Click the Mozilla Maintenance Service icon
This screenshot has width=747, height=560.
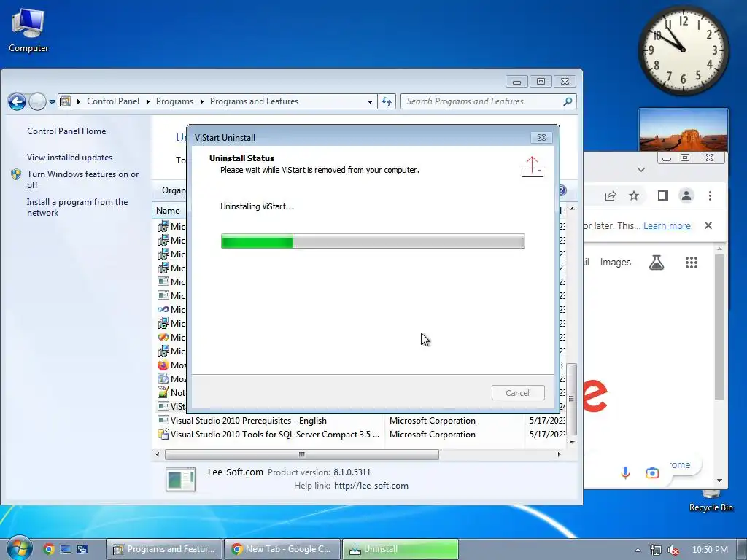pos(163,378)
